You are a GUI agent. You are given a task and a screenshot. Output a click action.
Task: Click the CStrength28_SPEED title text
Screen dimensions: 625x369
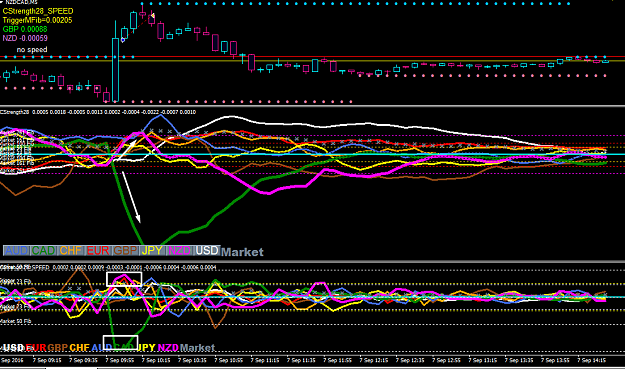click(38, 11)
